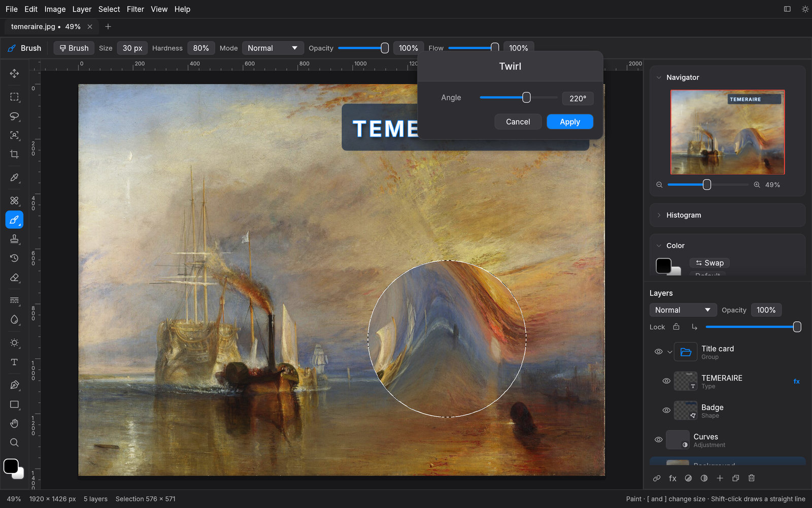Open the Filter menu
Image resolution: width=812 pixels, height=508 pixels.
point(135,9)
